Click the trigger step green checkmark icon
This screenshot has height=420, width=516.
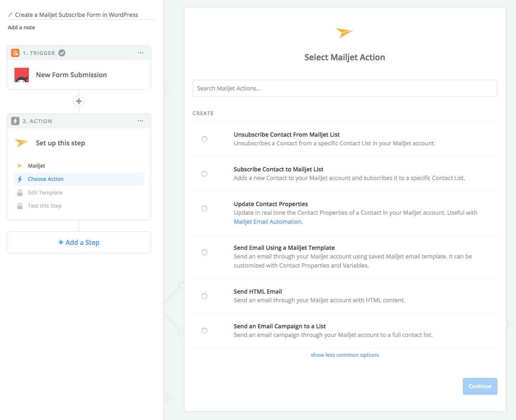point(62,53)
